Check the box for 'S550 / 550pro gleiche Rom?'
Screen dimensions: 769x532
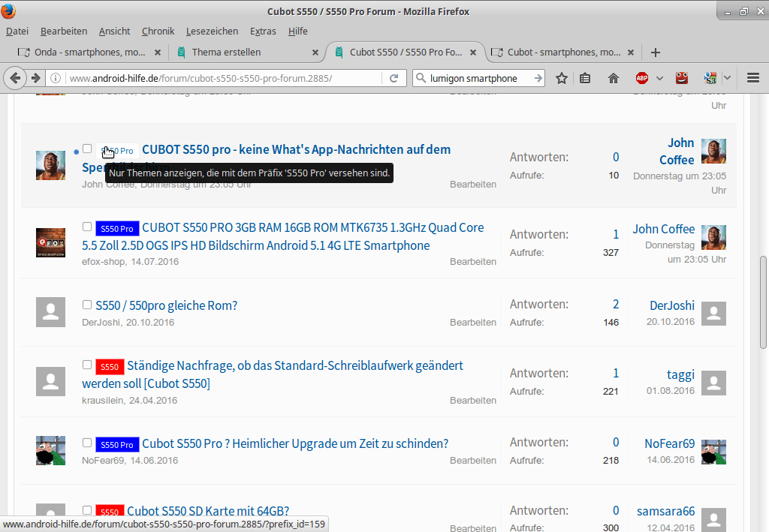pyautogui.click(x=87, y=305)
